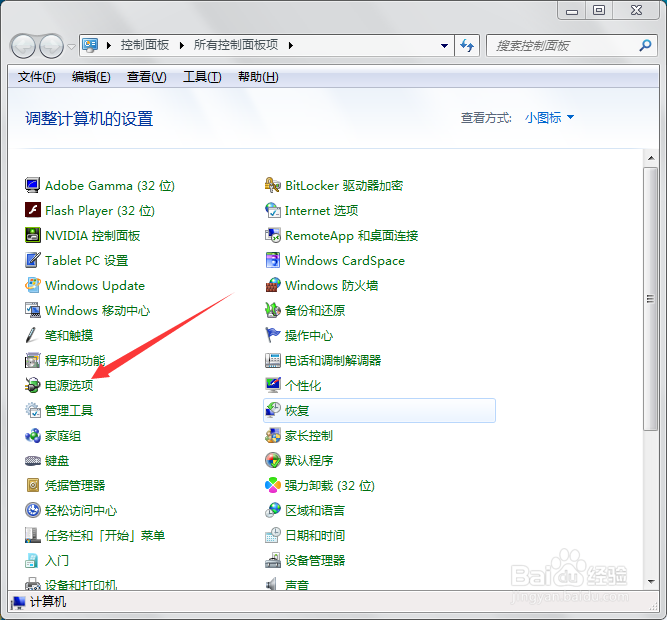667x620 pixels.
Task: Click the Flash Player red icon
Action: [x=32, y=210]
